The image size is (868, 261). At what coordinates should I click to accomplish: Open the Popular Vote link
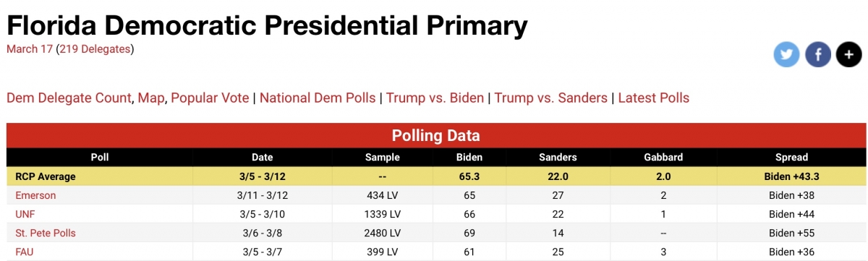(210, 98)
